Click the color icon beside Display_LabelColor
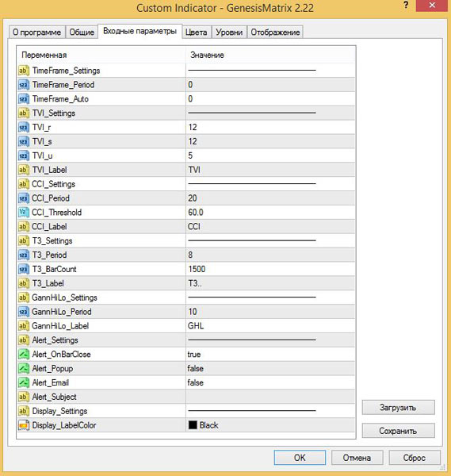 [x=23, y=425]
